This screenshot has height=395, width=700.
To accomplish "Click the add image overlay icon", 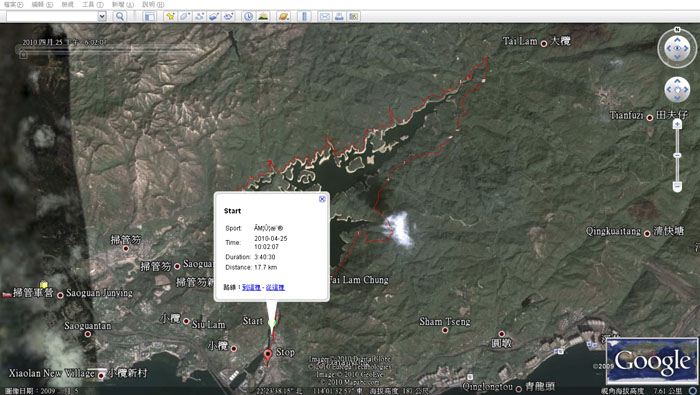I will pos(214,17).
